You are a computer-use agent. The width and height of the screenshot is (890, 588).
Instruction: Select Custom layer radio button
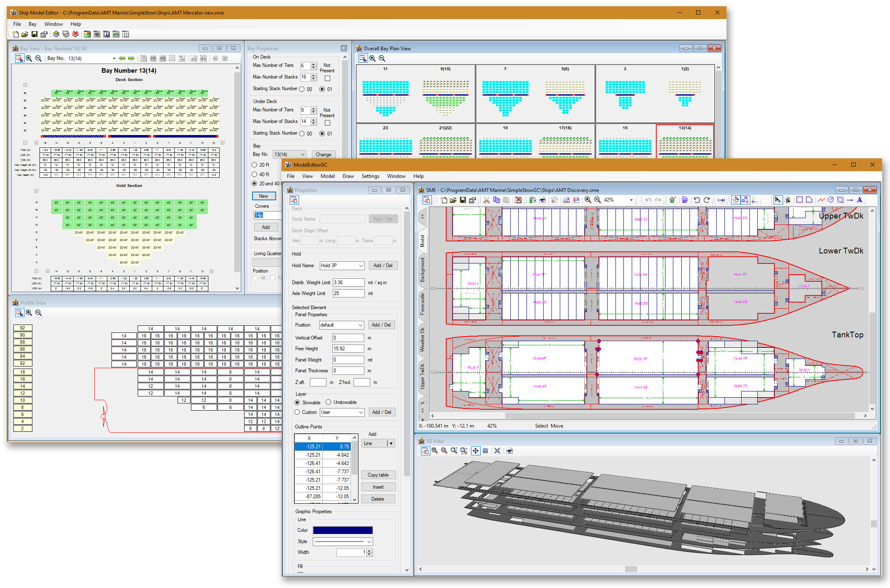297,412
